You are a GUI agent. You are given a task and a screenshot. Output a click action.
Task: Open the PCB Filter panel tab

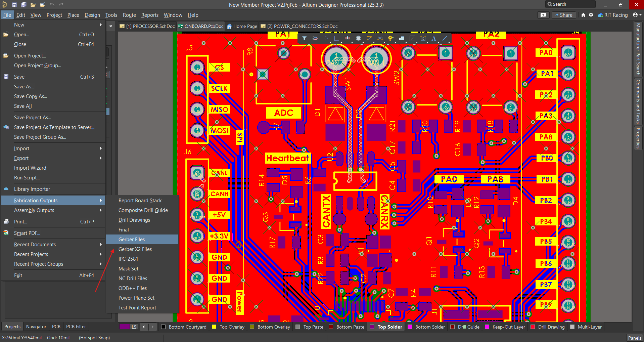coord(76,327)
